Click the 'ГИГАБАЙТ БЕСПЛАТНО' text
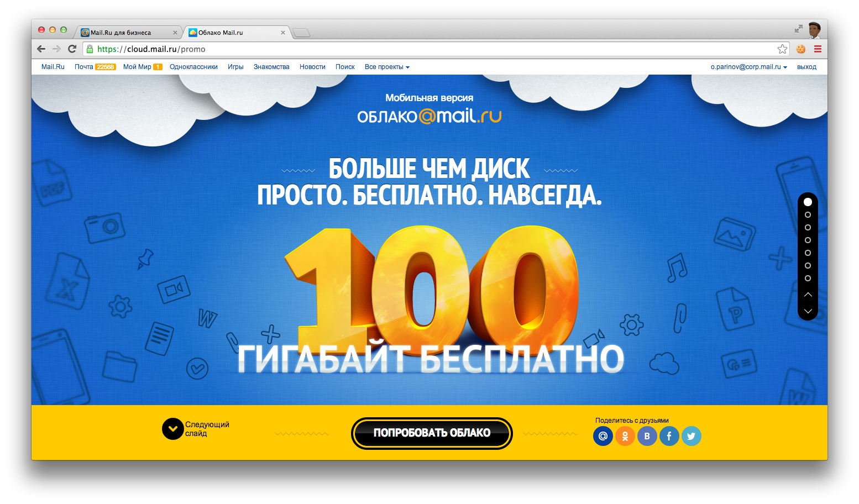Viewport: 859px width, 504px height. (431, 359)
